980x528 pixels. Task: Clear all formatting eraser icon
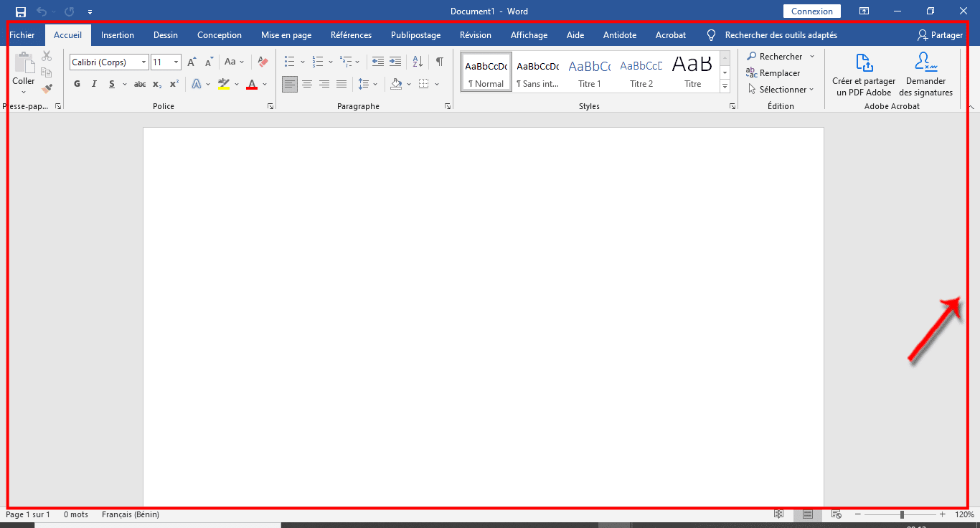click(263, 62)
